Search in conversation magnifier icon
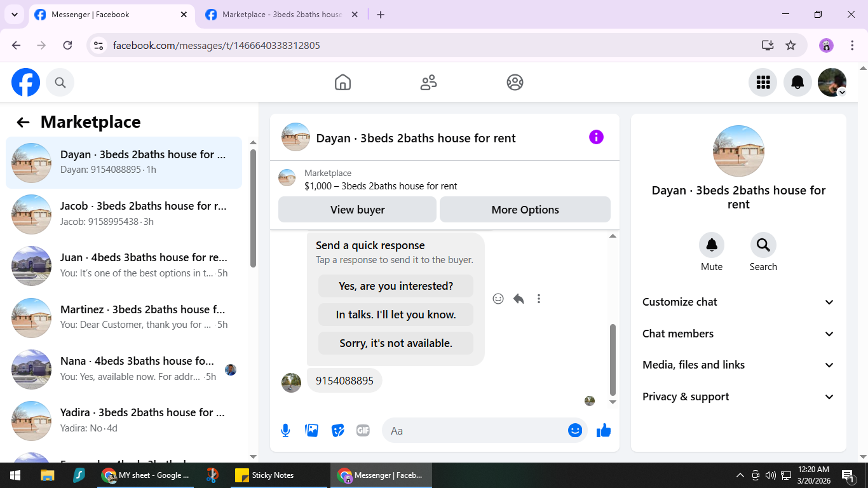The width and height of the screenshot is (868, 488). click(763, 245)
